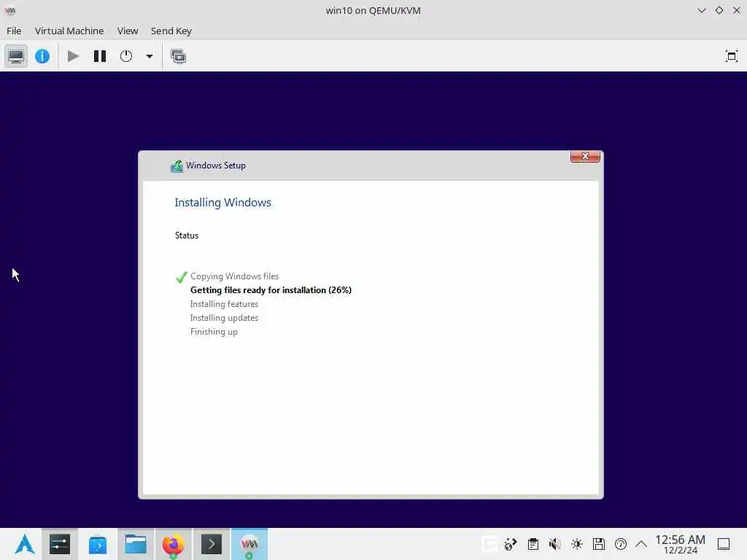Shut down the virtual machine
The height and width of the screenshot is (560, 747).
pyautogui.click(x=126, y=56)
